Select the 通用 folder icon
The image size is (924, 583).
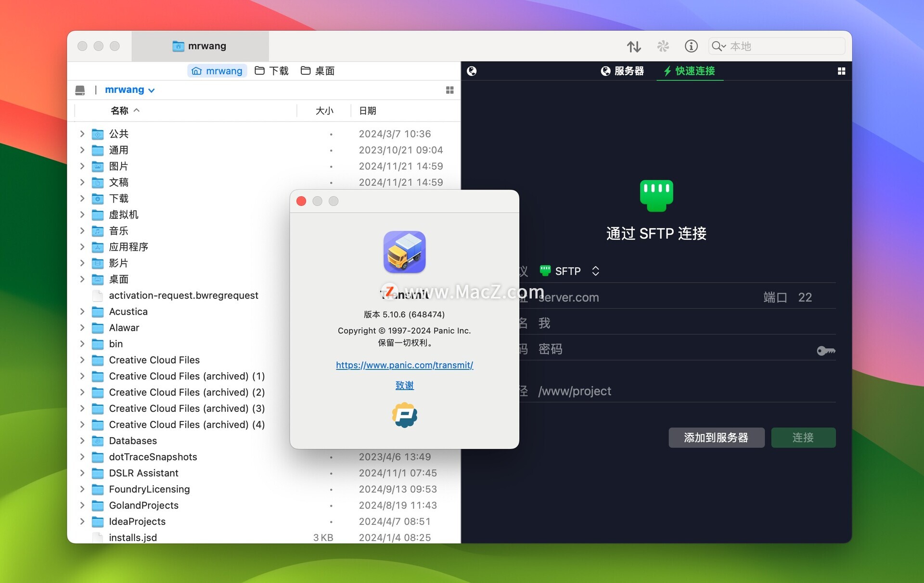point(98,150)
